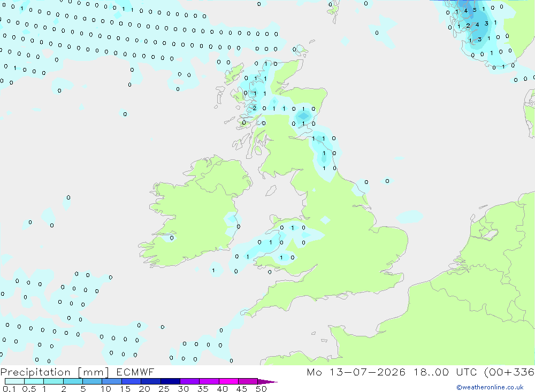Click the legend swatch between 2 and 5
The height and width of the screenshot is (392, 535).
click(x=73, y=381)
